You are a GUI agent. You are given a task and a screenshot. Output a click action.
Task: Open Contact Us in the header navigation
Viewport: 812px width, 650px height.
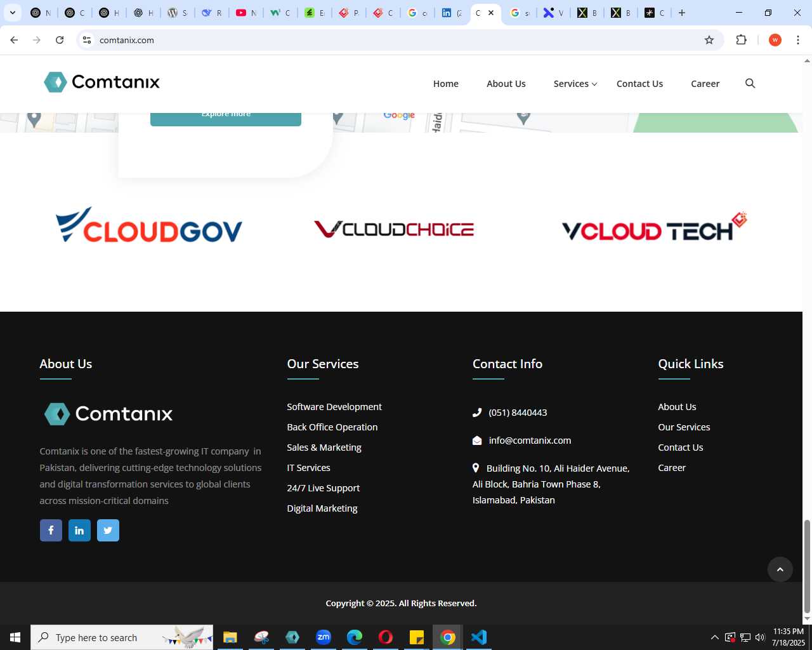pyautogui.click(x=639, y=84)
